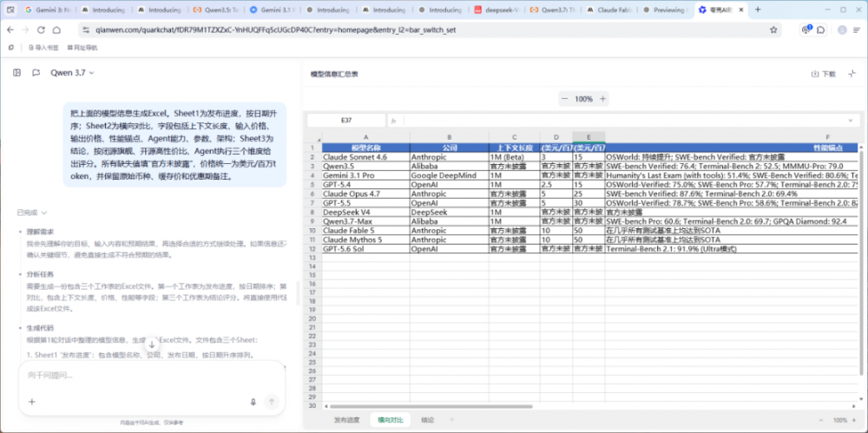Start a new chat with the bubble icon
Viewport: 868px width, 433px height.
(x=36, y=73)
